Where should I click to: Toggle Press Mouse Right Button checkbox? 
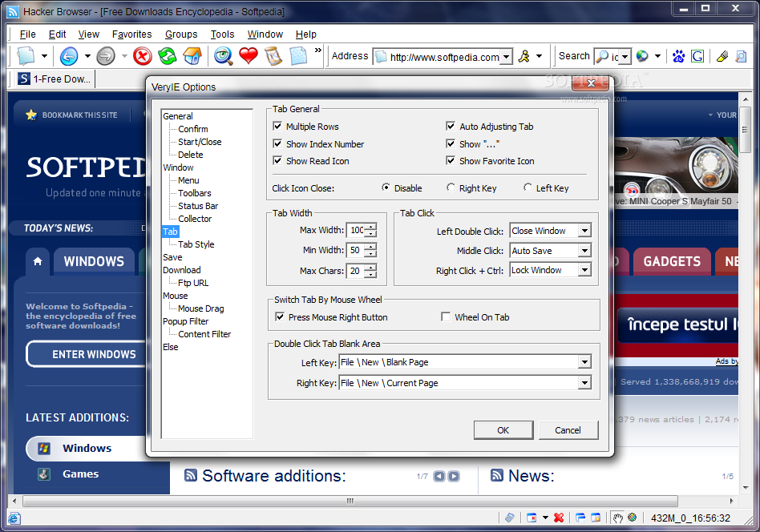click(x=280, y=316)
